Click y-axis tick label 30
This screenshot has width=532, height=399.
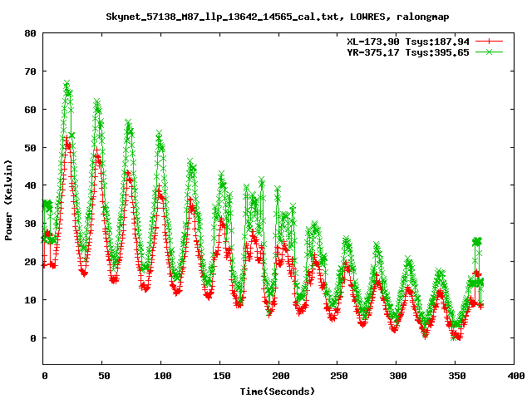coord(30,224)
